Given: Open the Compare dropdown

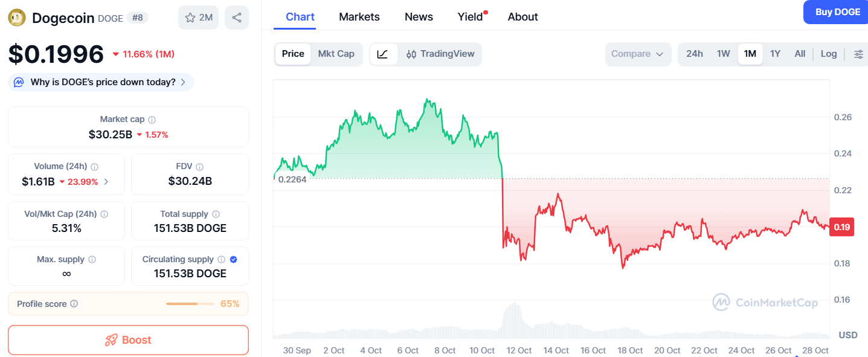Looking at the screenshot, I should click(637, 54).
